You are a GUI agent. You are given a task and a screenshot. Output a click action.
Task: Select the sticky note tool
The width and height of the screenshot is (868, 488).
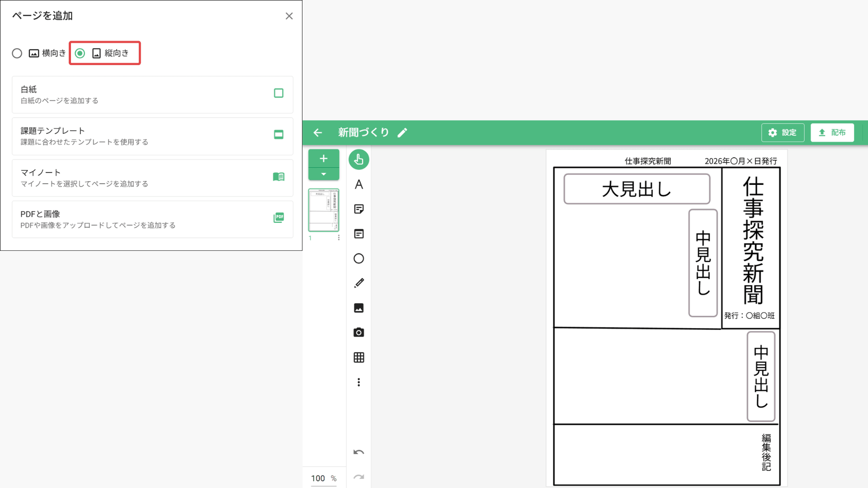[359, 209]
